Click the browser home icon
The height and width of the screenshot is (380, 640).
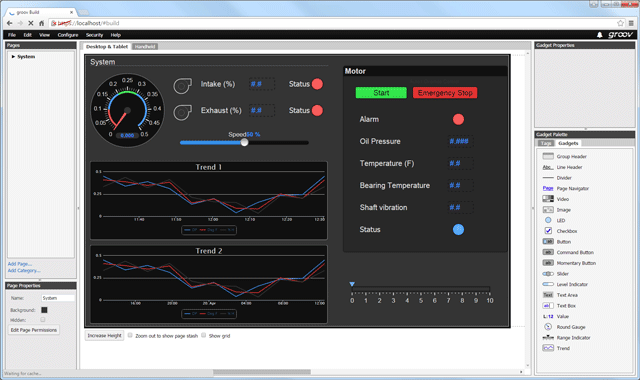click(x=41, y=23)
